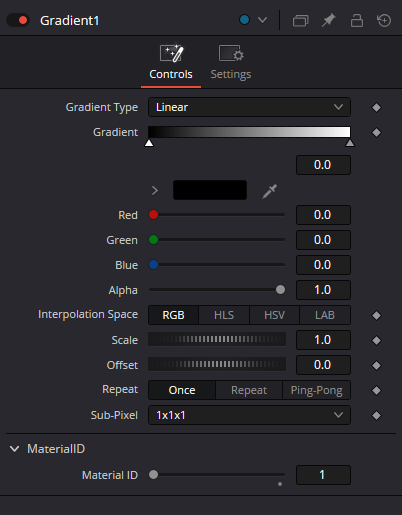Toggle the Gradient1 node enable switch
This screenshot has height=515, width=402.
[x=18, y=21]
